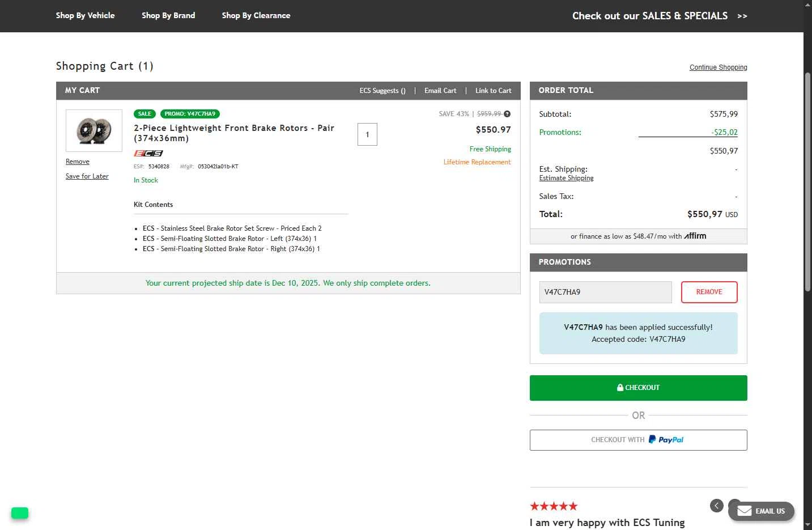812x530 pixels.
Task: Click the green chat widget button
Action: coord(20,513)
